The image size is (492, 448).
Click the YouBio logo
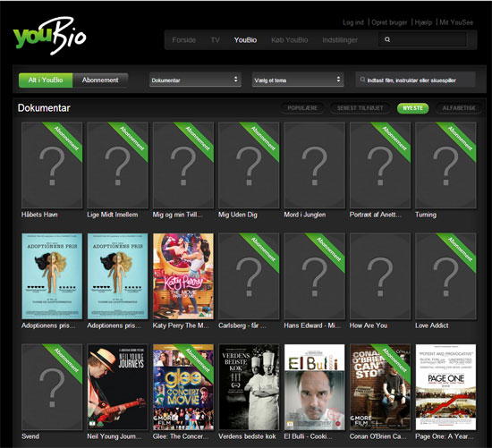(x=49, y=36)
